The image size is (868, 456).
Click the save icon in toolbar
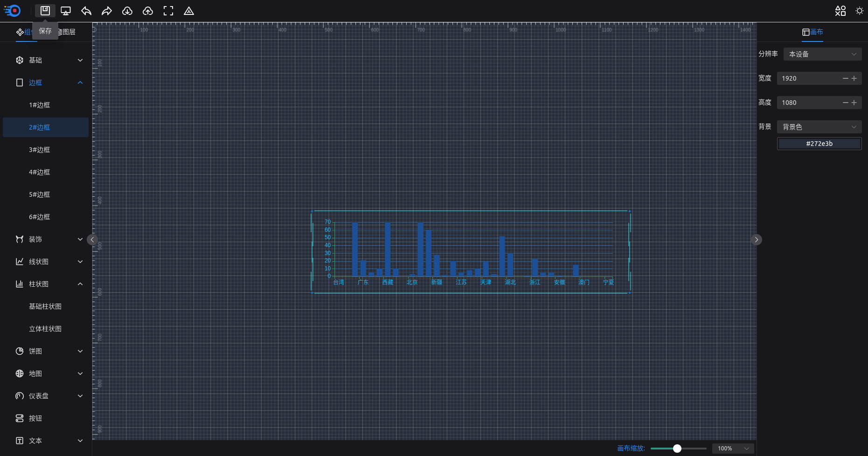[45, 11]
